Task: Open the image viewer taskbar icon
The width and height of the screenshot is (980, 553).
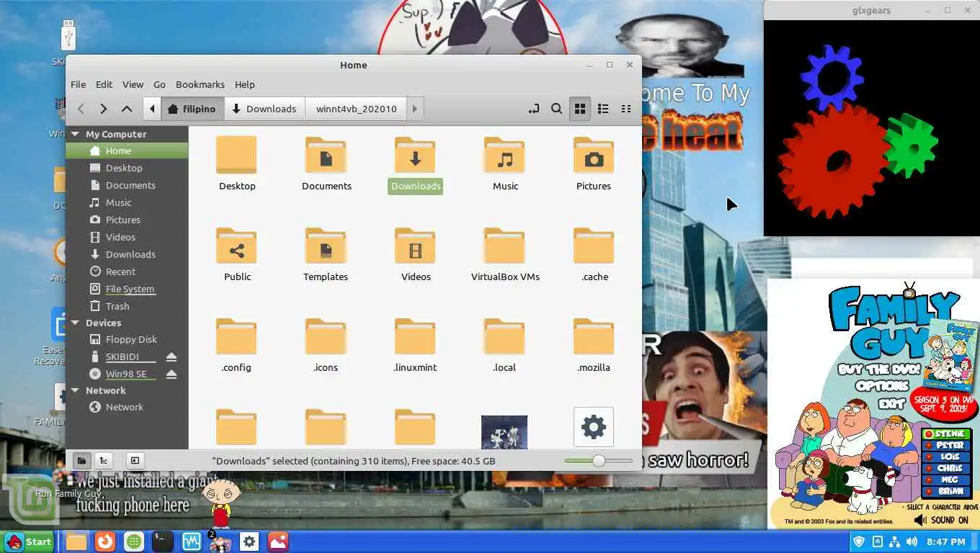Action: (x=278, y=541)
